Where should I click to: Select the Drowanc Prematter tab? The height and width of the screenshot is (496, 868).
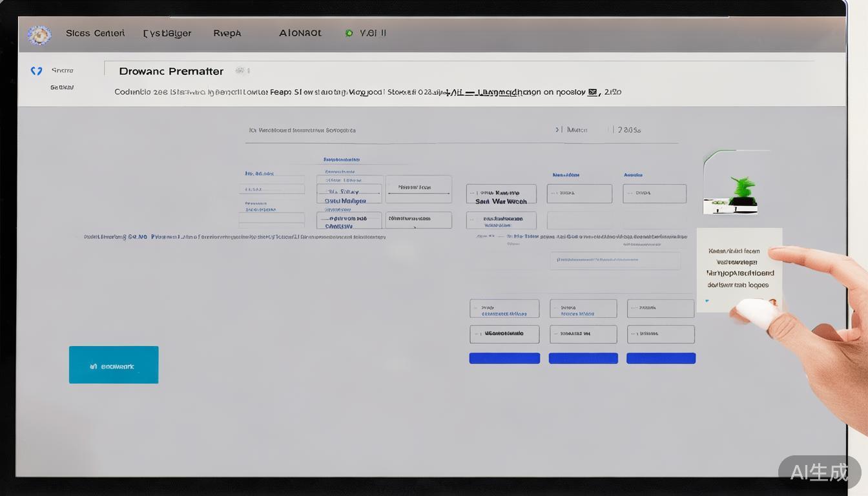(x=171, y=71)
